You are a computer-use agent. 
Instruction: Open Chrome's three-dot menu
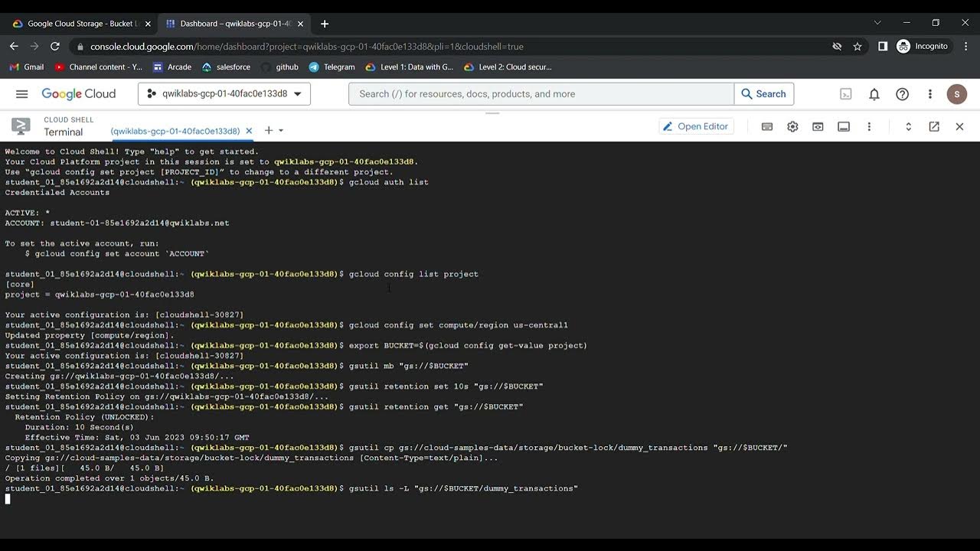click(x=965, y=47)
